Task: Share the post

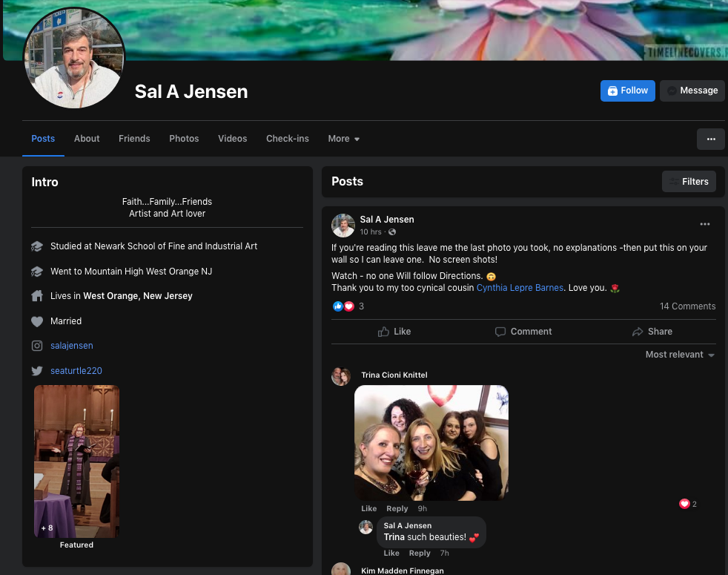Action: pyautogui.click(x=652, y=332)
